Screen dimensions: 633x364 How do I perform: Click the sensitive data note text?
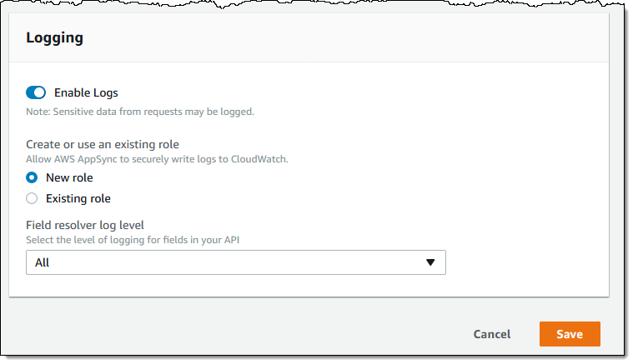click(140, 111)
